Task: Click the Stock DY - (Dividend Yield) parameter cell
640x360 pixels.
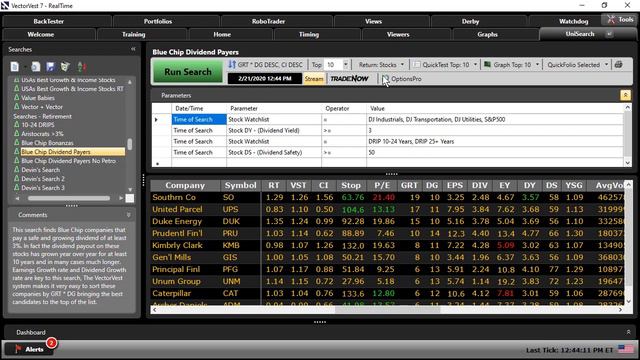Action: 273,131
